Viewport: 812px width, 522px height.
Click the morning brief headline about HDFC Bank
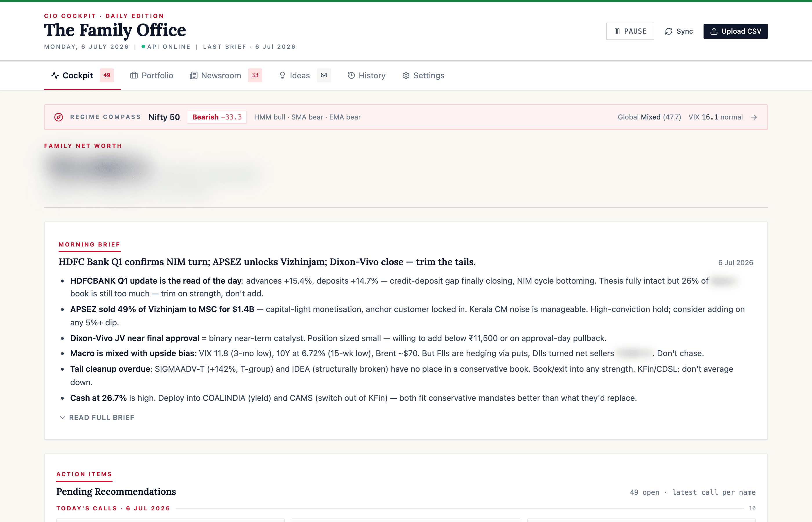pyautogui.click(x=267, y=262)
